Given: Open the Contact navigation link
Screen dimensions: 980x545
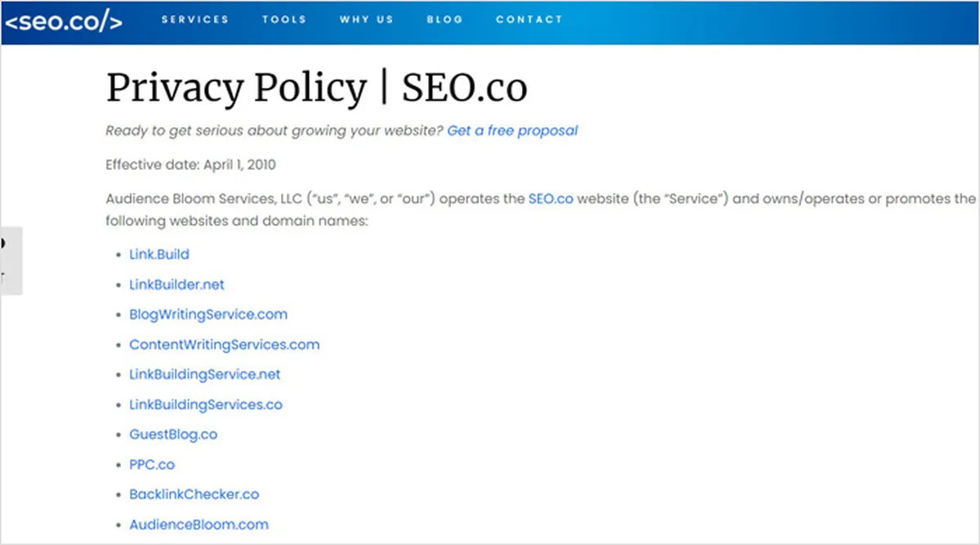Looking at the screenshot, I should [529, 20].
